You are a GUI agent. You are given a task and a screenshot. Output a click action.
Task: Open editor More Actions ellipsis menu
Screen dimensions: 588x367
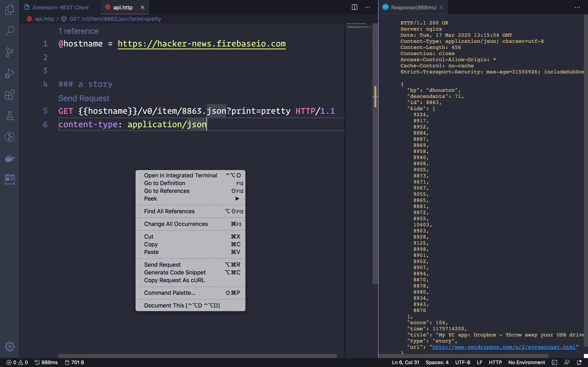click(367, 7)
